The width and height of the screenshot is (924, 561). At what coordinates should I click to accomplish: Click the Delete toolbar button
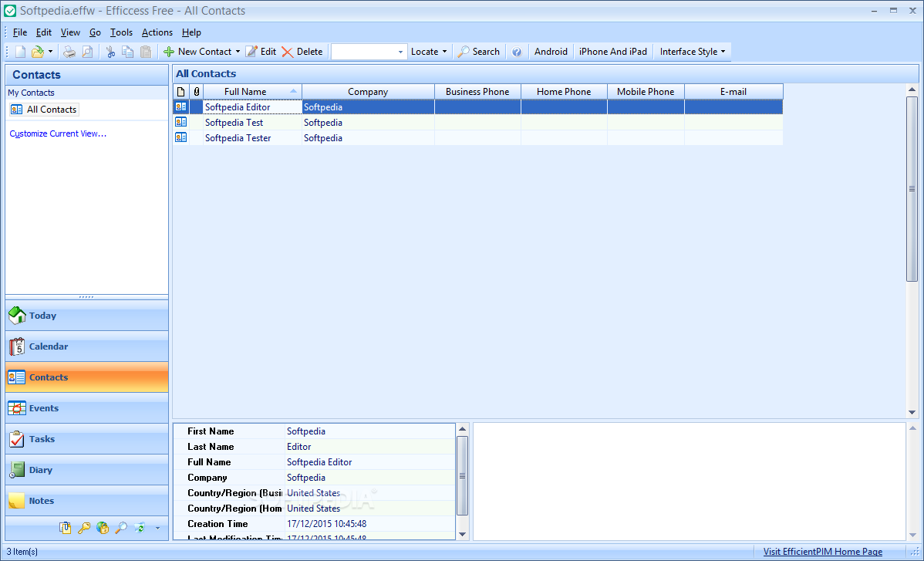pos(302,52)
